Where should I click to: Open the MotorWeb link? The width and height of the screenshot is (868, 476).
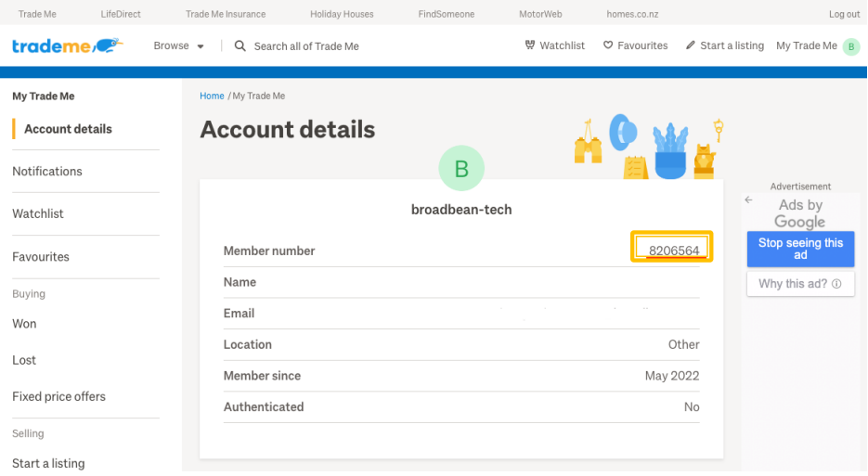(x=540, y=14)
